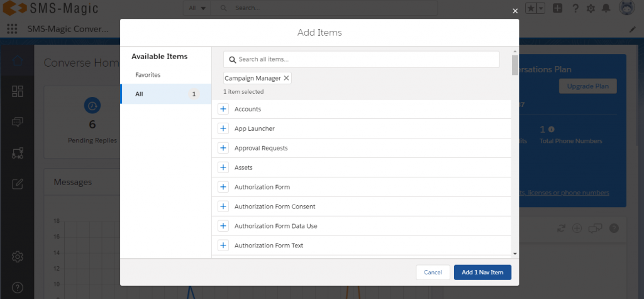Click the chat bubbles icon in panel

[x=595, y=228]
